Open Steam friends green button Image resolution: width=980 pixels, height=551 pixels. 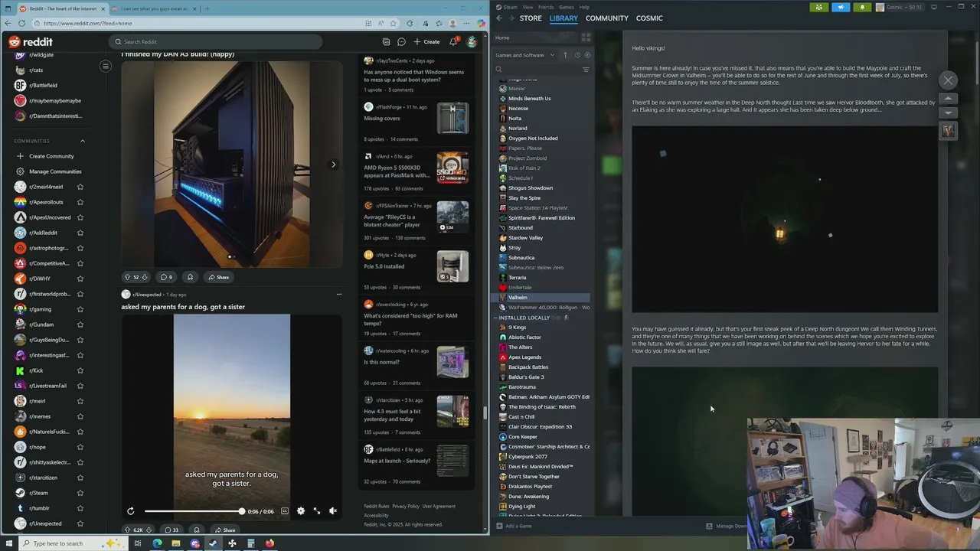819,7
